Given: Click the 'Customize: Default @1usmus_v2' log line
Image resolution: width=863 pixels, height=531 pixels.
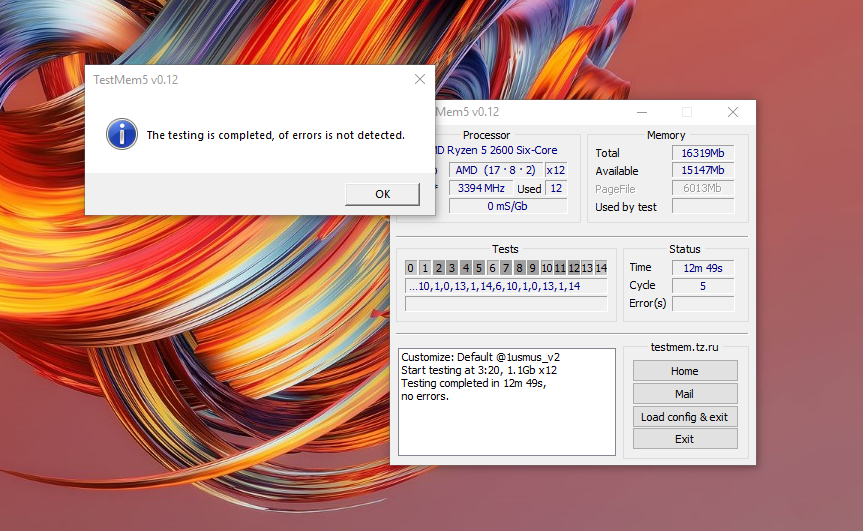Looking at the screenshot, I should [x=480, y=357].
